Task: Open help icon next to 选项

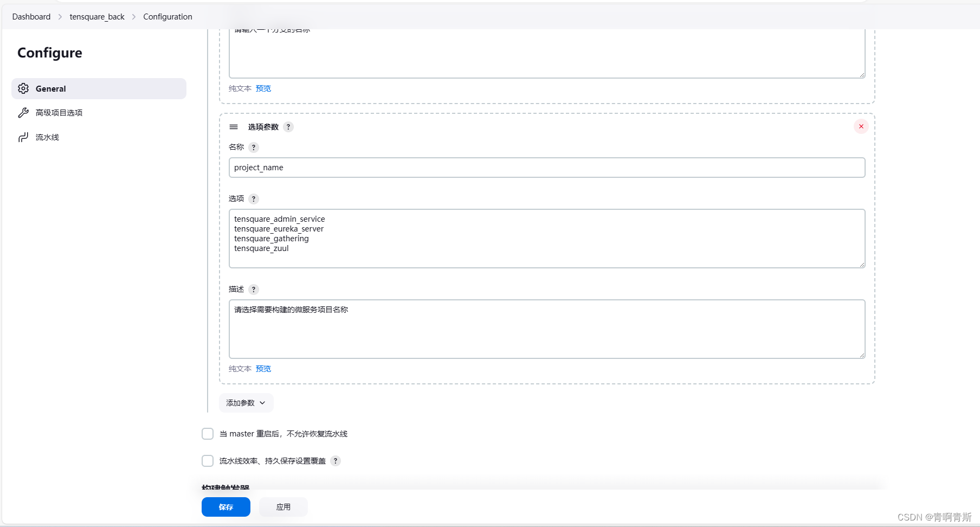Action: pyautogui.click(x=254, y=199)
